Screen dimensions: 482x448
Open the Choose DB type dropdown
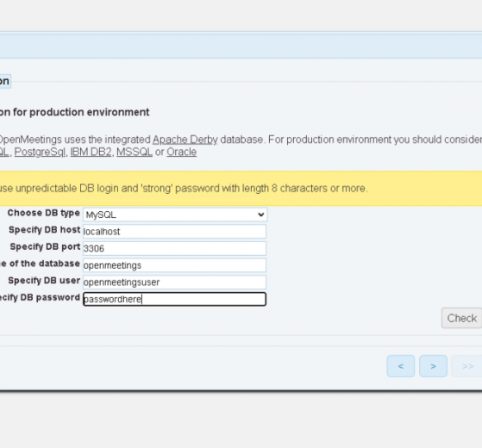point(175,215)
